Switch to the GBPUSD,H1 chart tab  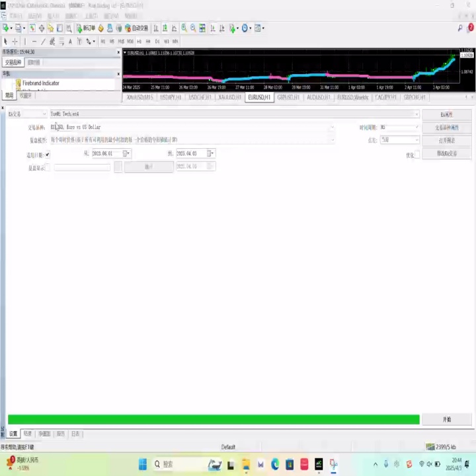click(288, 97)
